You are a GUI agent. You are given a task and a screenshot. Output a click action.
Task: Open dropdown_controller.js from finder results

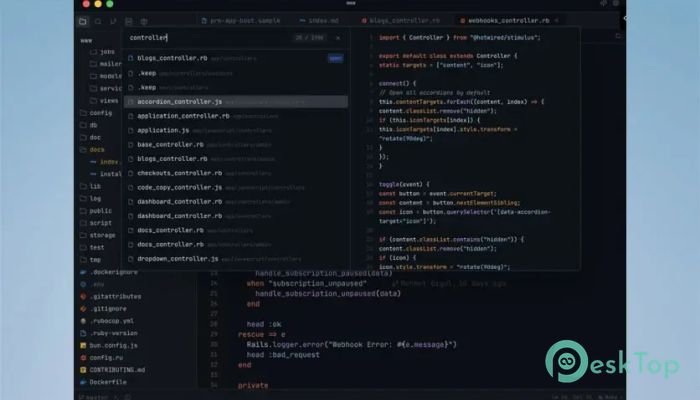click(236, 259)
